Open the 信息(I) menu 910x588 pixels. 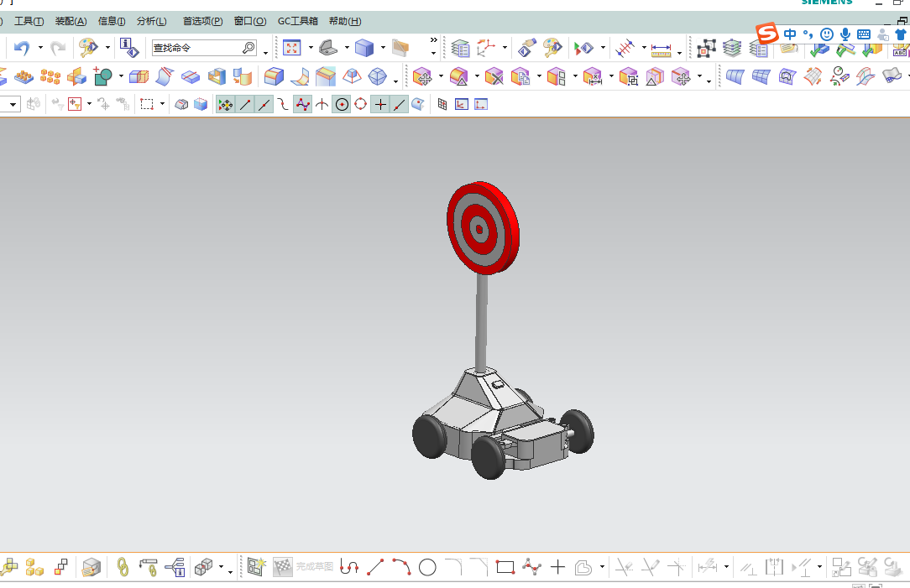click(112, 22)
